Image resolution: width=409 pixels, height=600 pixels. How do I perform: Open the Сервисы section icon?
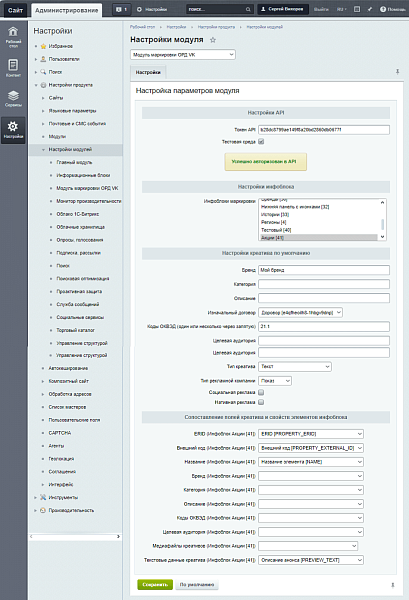pyautogui.click(x=13, y=98)
